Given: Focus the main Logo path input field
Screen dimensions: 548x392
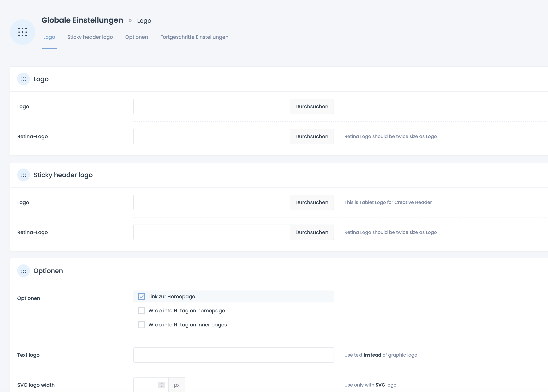Looking at the screenshot, I should pyautogui.click(x=211, y=106).
